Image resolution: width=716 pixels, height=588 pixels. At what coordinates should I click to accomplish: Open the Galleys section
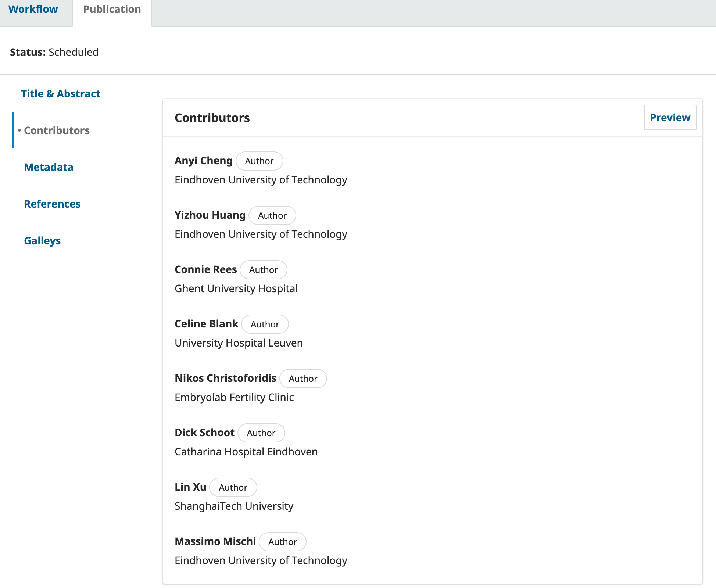tap(42, 241)
